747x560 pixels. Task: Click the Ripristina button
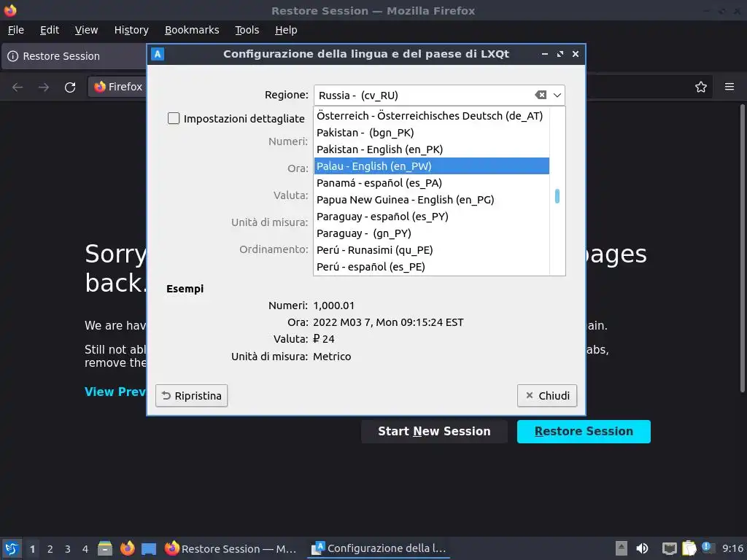tap(192, 396)
